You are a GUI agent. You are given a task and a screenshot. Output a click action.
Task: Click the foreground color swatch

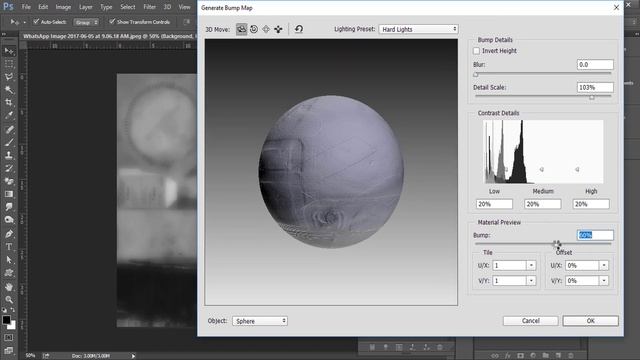[6, 320]
